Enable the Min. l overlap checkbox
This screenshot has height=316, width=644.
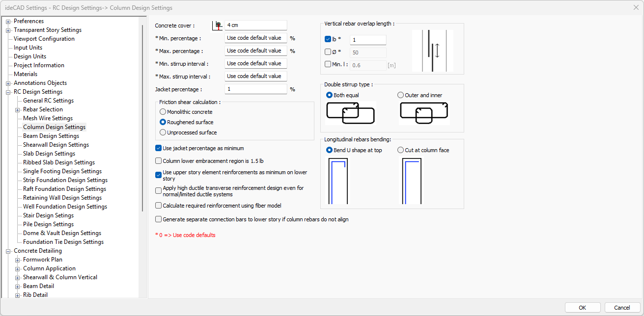(328, 64)
